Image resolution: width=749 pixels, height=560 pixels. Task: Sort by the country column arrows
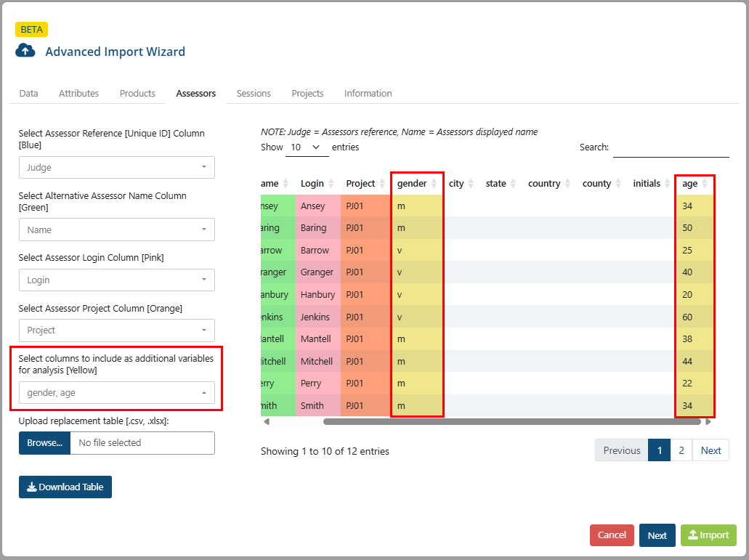point(567,183)
